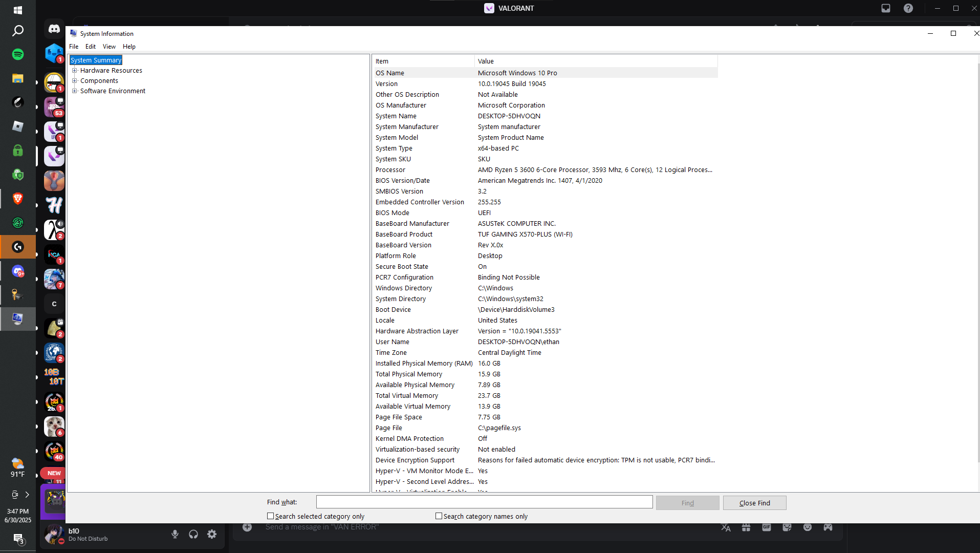This screenshot has height=553, width=980.
Task: Expand the Components tree node
Action: pos(75,81)
